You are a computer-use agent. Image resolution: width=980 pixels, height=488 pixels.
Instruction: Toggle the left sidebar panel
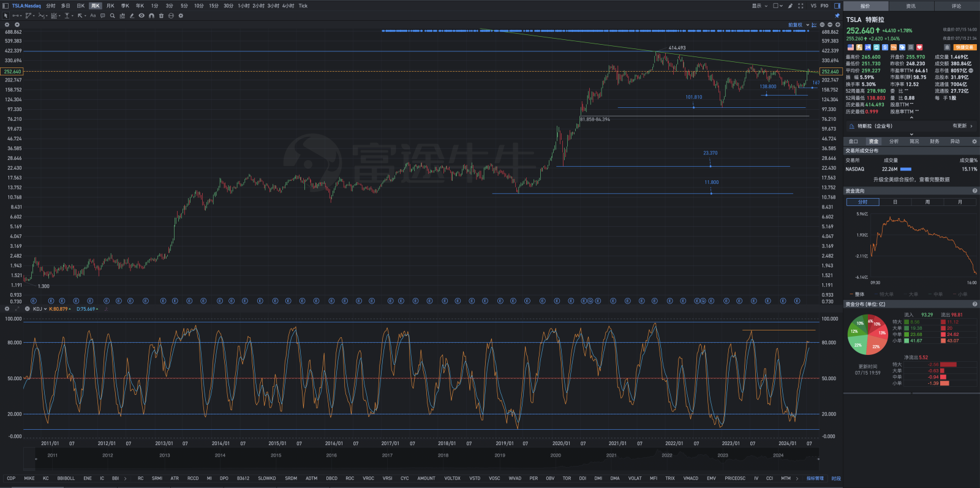[6, 6]
